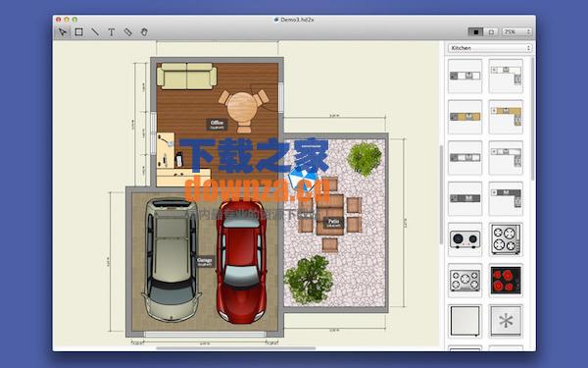Enable the filled-square view mode button
588x368 pixels.
click(x=475, y=32)
